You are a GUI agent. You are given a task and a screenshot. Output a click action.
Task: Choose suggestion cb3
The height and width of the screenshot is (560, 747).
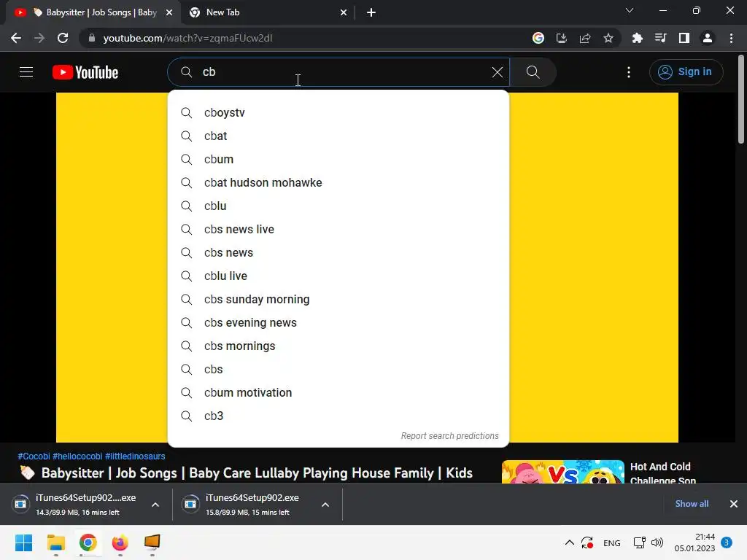[338, 416]
